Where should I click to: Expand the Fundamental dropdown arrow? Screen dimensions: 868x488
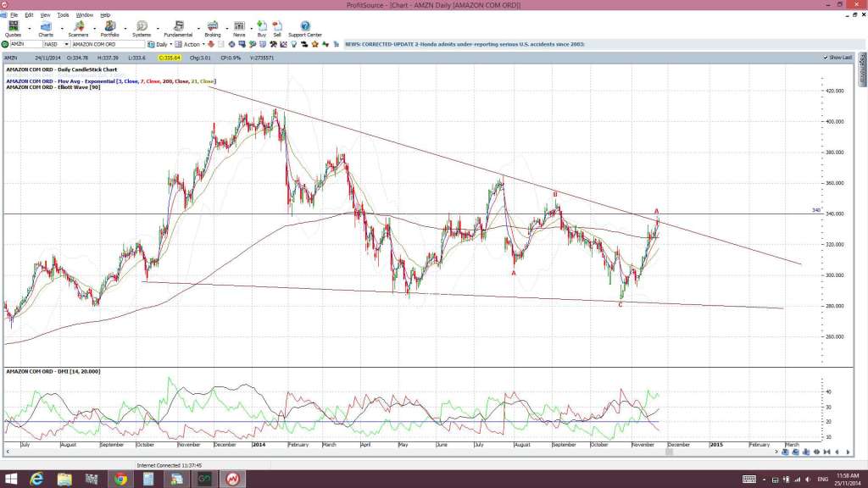click(x=198, y=28)
